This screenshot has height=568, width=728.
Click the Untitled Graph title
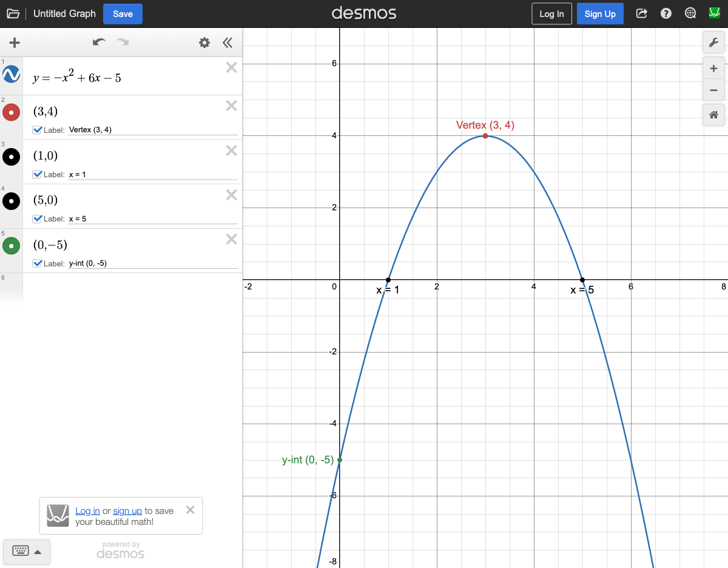tap(64, 13)
